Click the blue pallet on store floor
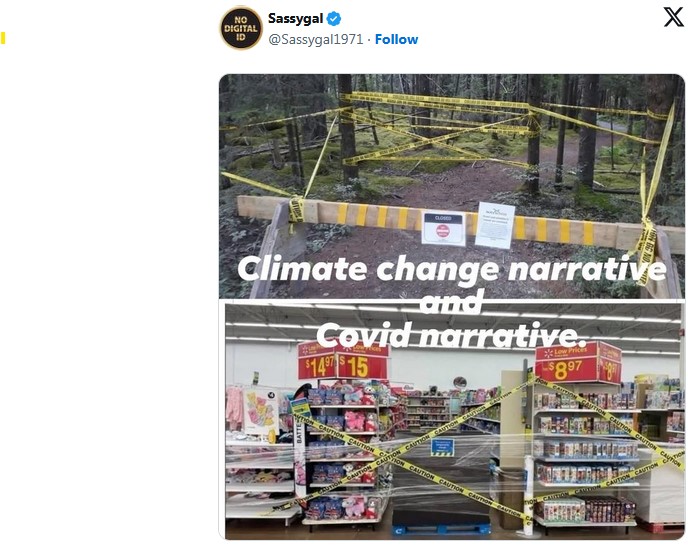This screenshot has height=547, width=688. pyautogui.click(x=441, y=527)
